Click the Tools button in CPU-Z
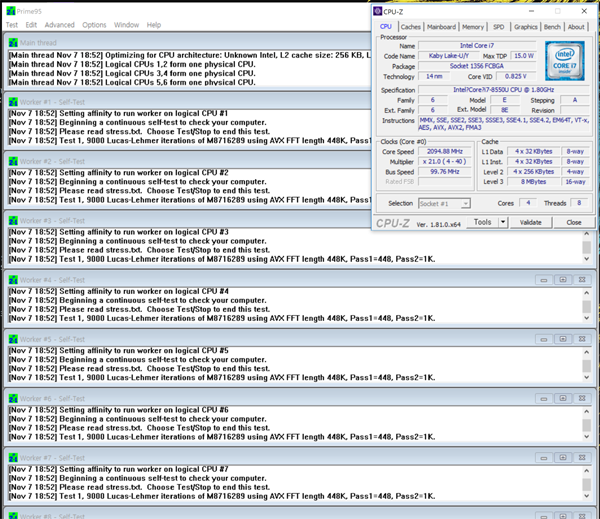This screenshot has width=600, height=519. tap(482, 222)
